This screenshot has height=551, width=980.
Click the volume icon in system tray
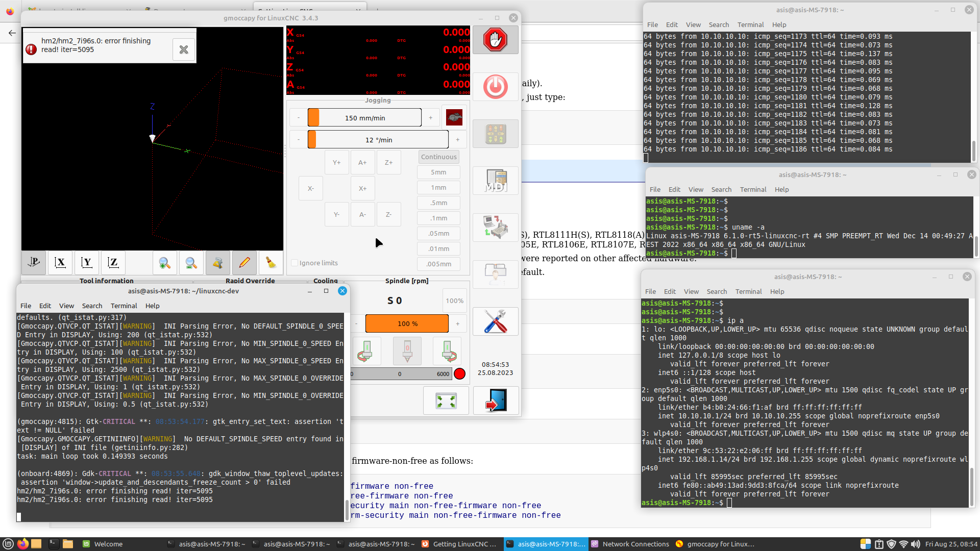916,544
